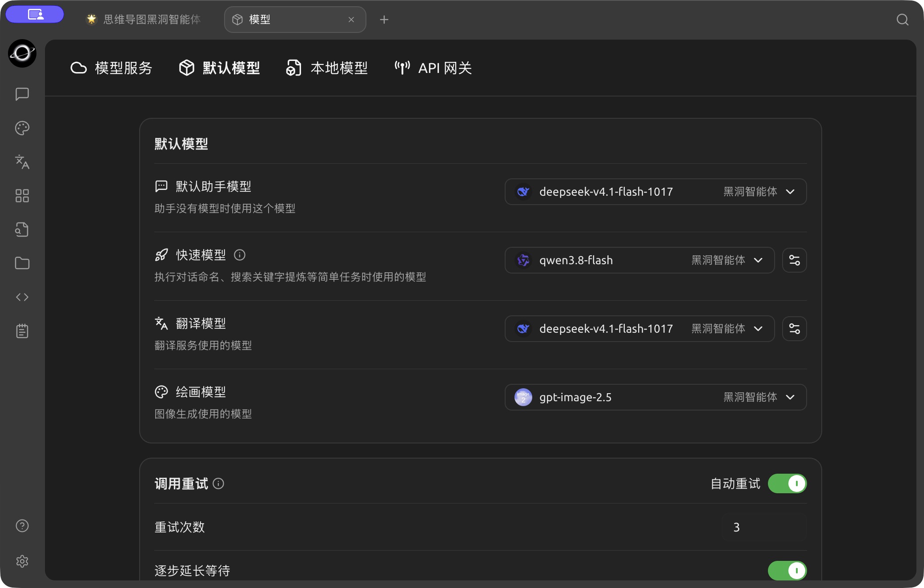Image resolution: width=924 pixels, height=588 pixels.
Task: Switch to the 本地模型 tab
Action: (x=327, y=68)
